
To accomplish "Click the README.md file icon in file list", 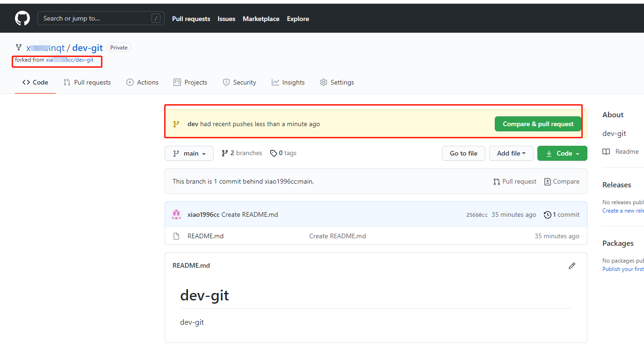I will [x=176, y=236].
